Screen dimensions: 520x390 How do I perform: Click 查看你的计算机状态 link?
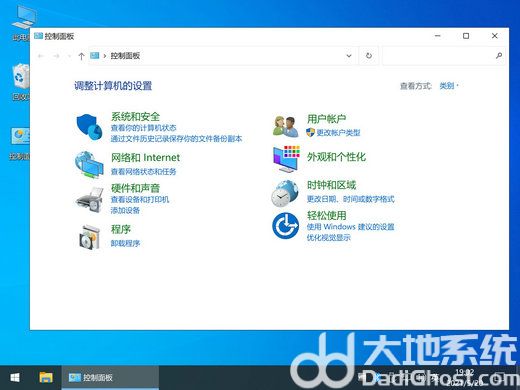pos(143,128)
